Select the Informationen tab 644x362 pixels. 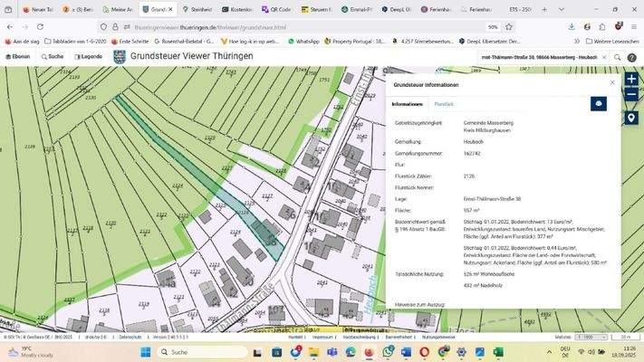407,105
